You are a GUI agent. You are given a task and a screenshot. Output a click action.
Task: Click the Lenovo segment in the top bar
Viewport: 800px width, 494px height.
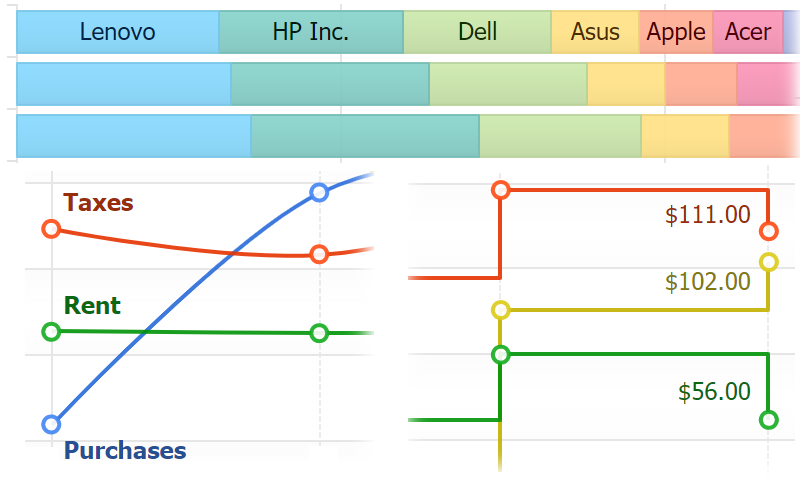117,32
